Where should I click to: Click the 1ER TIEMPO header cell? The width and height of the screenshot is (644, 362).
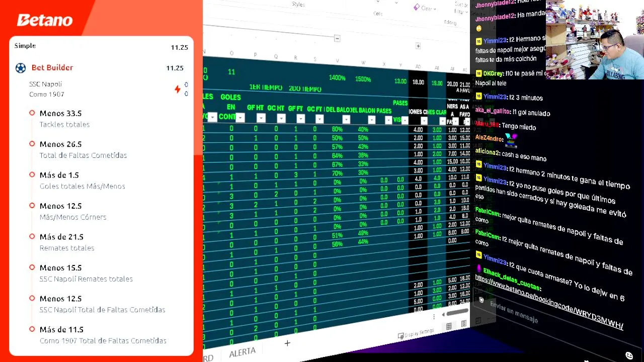[x=266, y=87]
